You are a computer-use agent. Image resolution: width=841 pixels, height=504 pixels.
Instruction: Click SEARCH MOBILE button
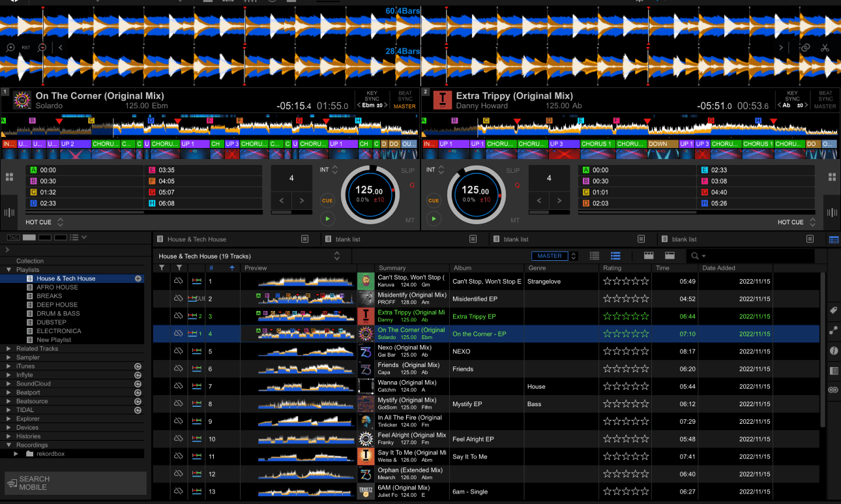coord(75,483)
